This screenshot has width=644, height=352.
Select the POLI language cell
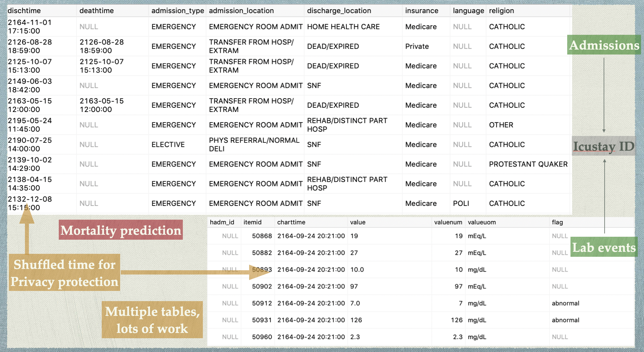coord(461,204)
